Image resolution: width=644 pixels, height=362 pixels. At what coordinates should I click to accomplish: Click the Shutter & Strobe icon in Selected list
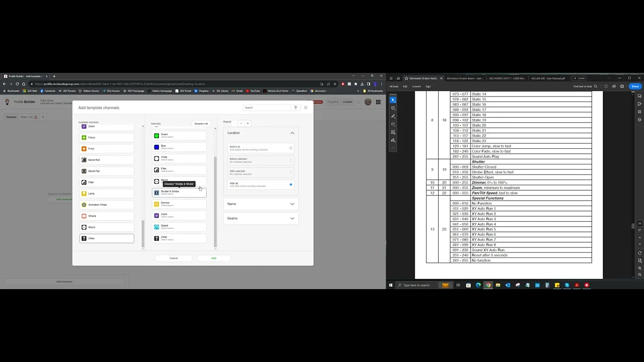click(x=156, y=193)
